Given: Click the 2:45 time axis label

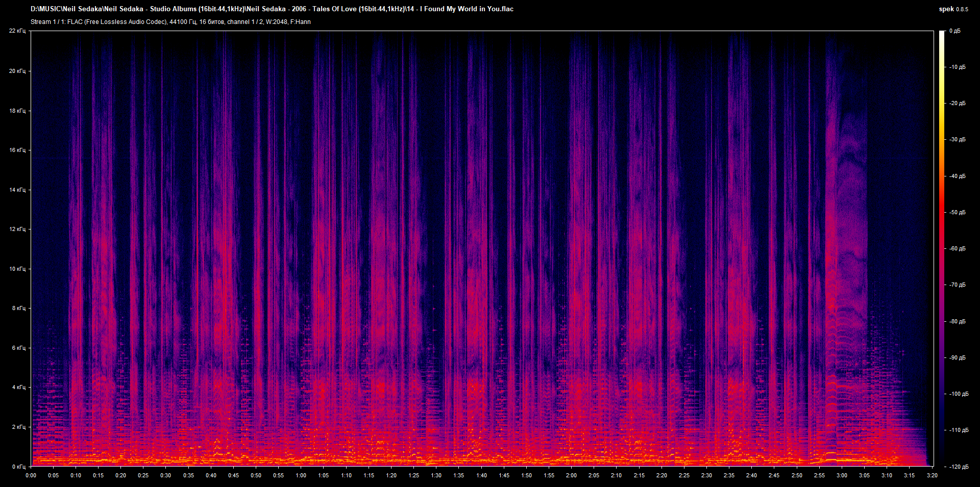Looking at the screenshot, I should pyautogui.click(x=774, y=475).
